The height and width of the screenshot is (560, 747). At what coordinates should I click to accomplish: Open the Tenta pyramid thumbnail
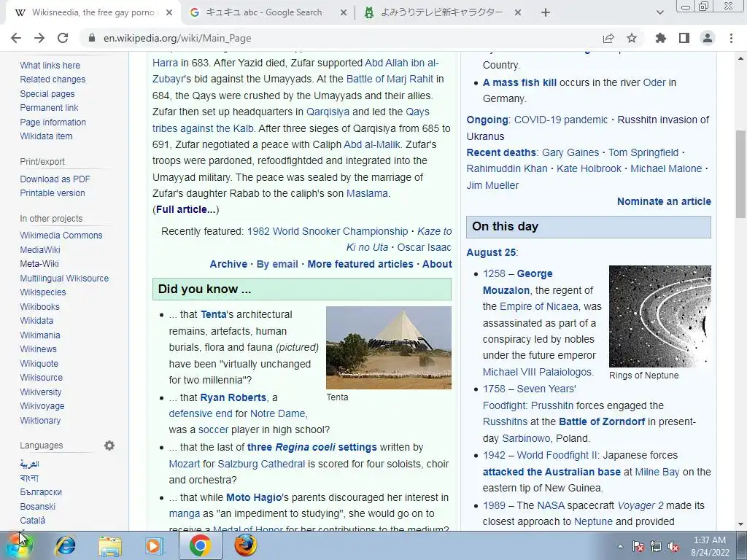(389, 348)
